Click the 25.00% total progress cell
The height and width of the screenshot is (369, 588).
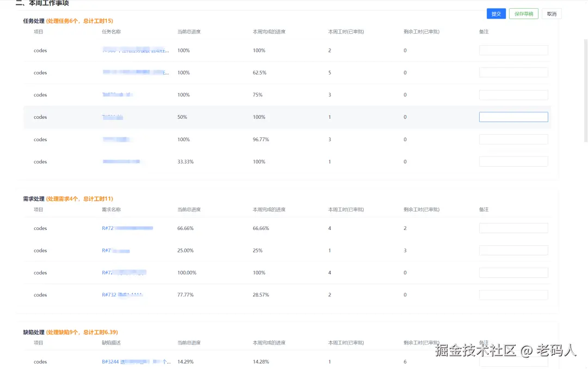[x=186, y=250]
